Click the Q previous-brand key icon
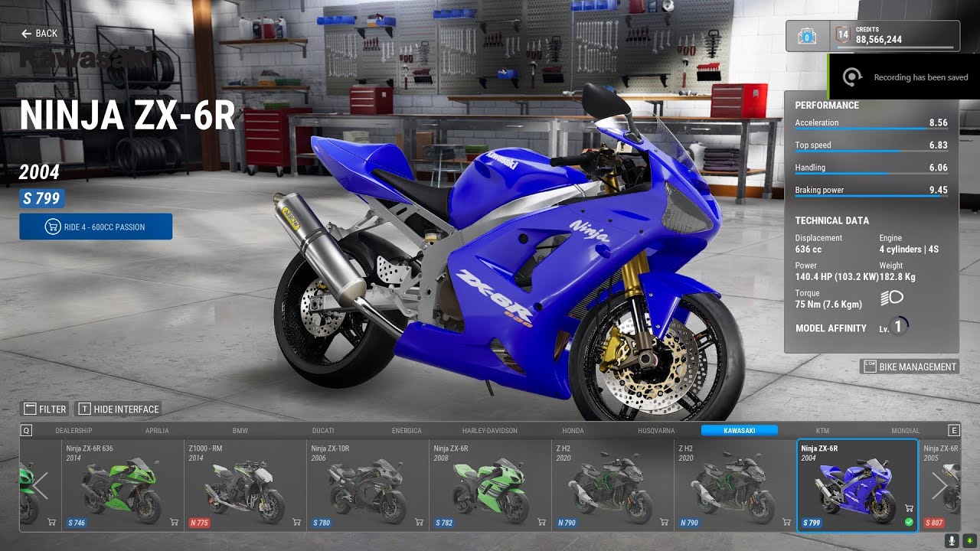 pyautogui.click(x=27, y=431)
